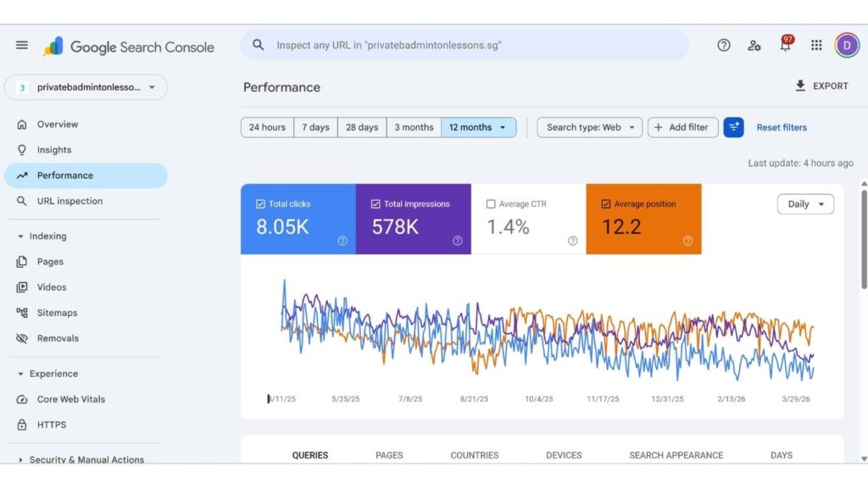Open the Google apps grid
This screenshot has height=488, width=868.
click(816, 45)
